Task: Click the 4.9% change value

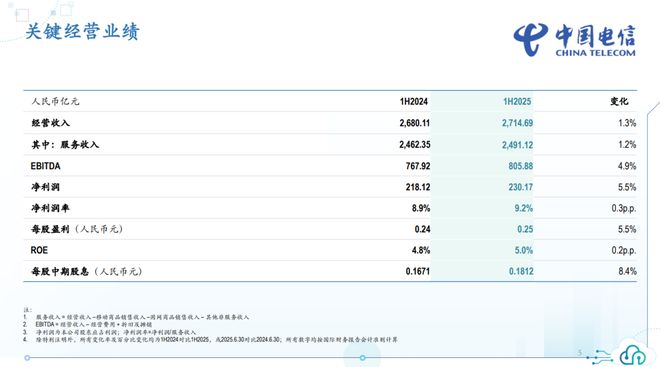Action: coord(627,166)
